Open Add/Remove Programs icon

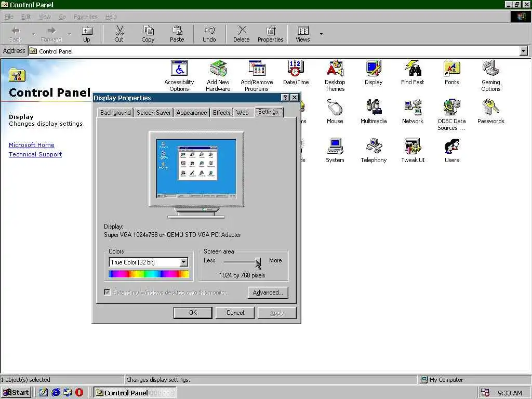click(257, 76)
